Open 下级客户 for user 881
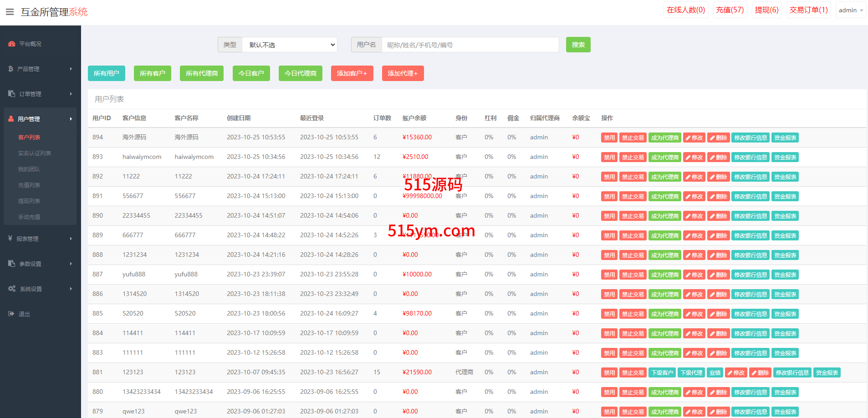Screen dimensions: 868x418 point(662,373)
